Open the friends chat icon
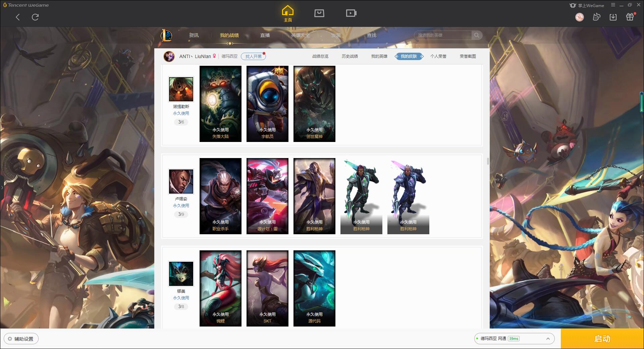Viewport: 644px width, 349px height. coord(596,17)
